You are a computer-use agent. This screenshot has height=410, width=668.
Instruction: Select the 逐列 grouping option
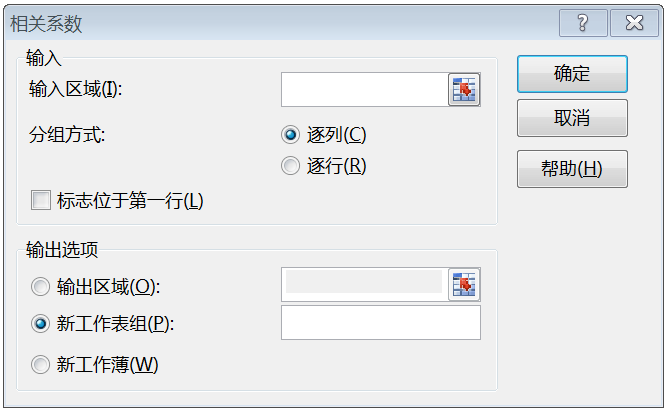pyautogui.click(x=291, y=135)
